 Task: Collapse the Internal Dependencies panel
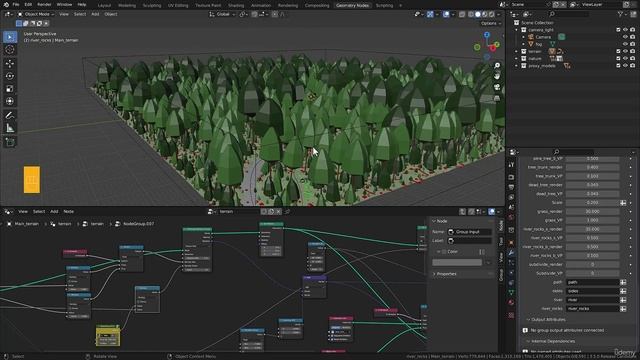[x=553, y=341]
